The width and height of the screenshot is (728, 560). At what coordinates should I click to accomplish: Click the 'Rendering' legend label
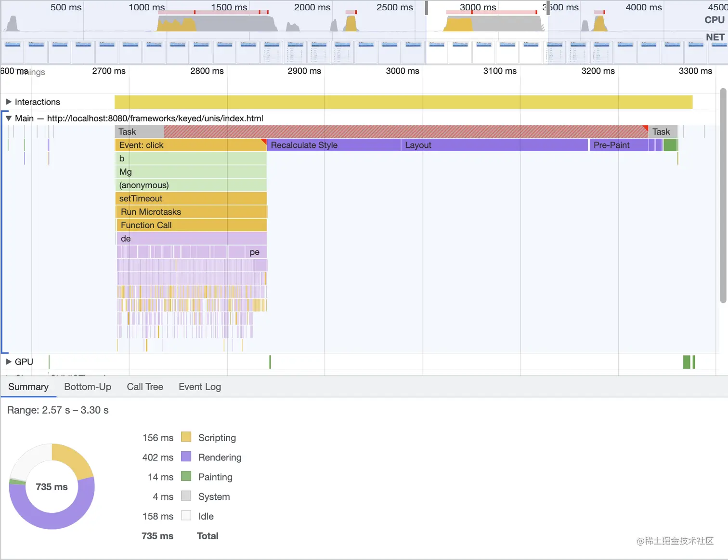click(220, 457)
